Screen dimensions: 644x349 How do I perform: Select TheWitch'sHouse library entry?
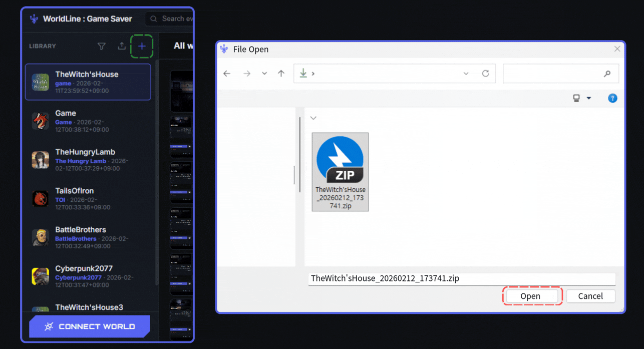88,82
